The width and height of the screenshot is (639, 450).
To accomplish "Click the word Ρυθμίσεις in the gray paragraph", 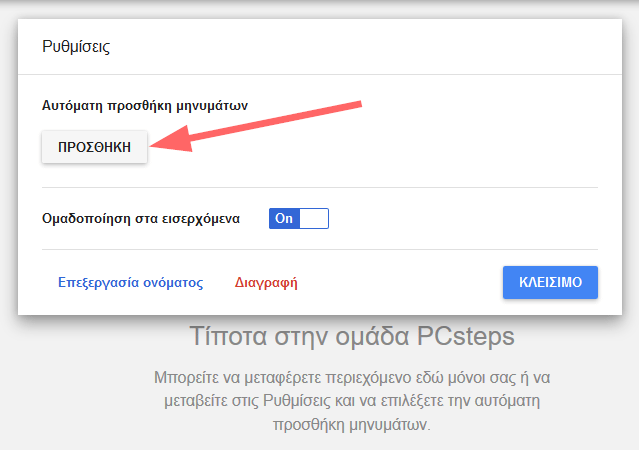I will point(297,401).
